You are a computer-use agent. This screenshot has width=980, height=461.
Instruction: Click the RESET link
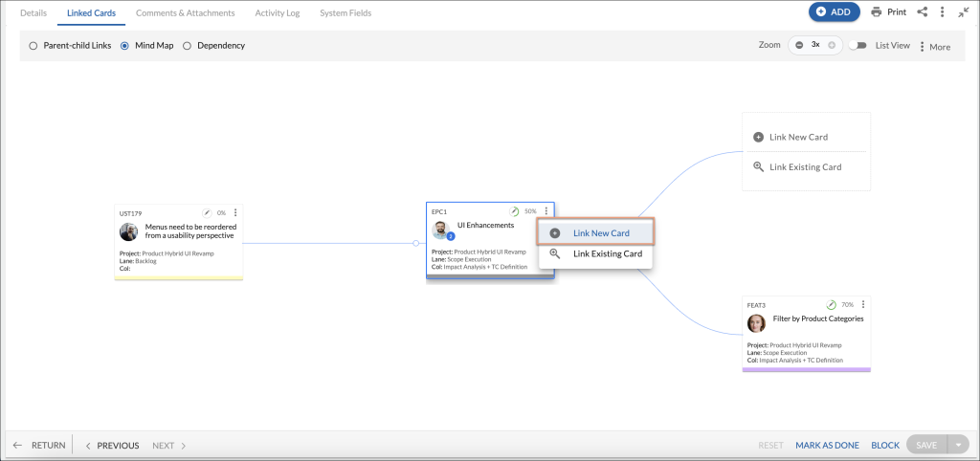(770, 446)
